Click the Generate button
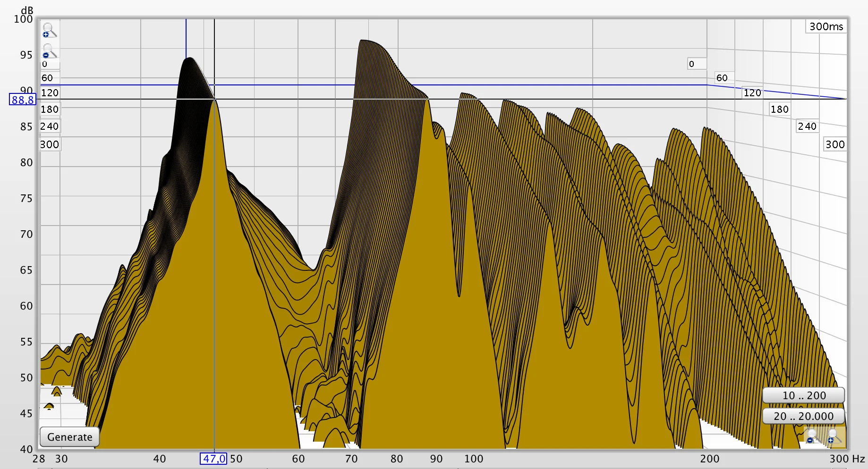The width and height of the screenshot is (868, 469). tap(70, 437)
